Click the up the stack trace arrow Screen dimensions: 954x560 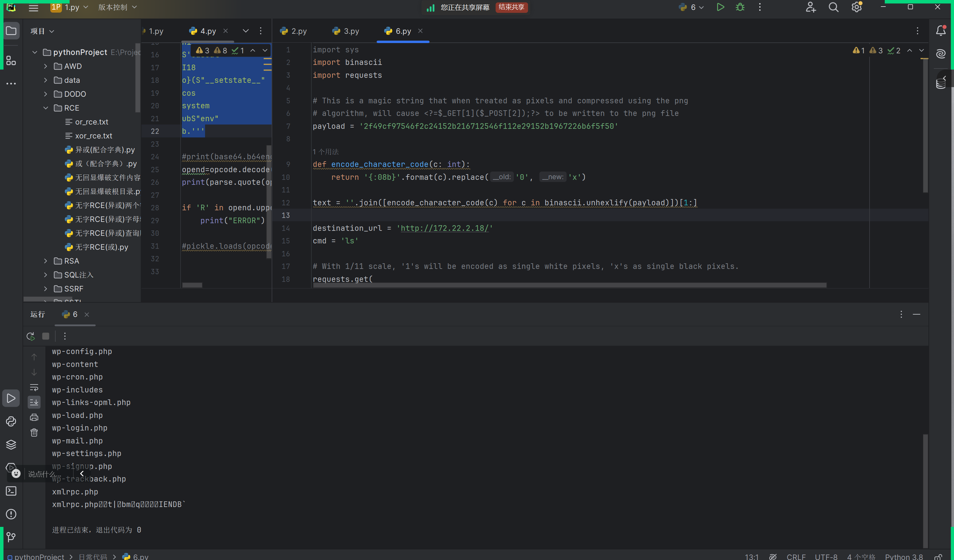point(34,357)
